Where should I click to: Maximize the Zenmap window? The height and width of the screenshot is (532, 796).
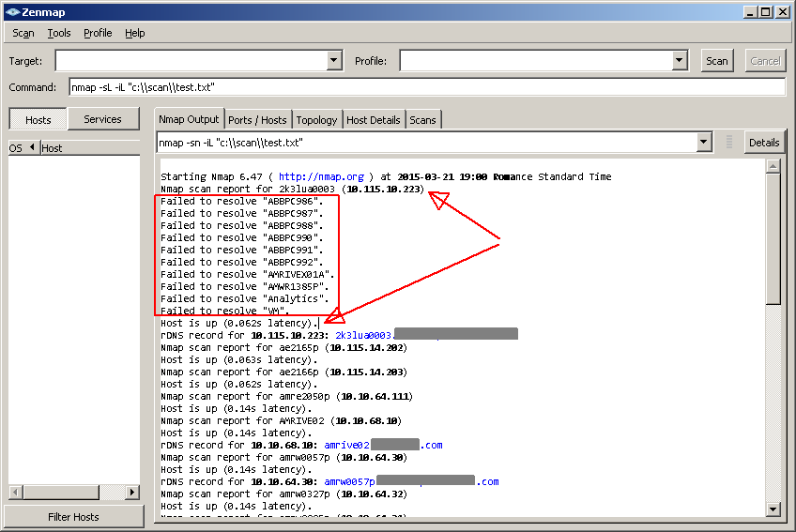point(766,12)
